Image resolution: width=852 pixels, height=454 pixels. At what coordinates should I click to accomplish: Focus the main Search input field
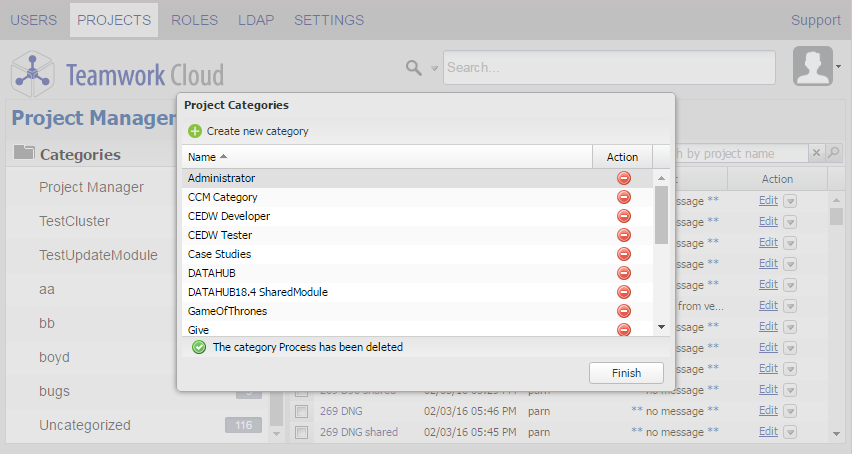click(609, 68)
